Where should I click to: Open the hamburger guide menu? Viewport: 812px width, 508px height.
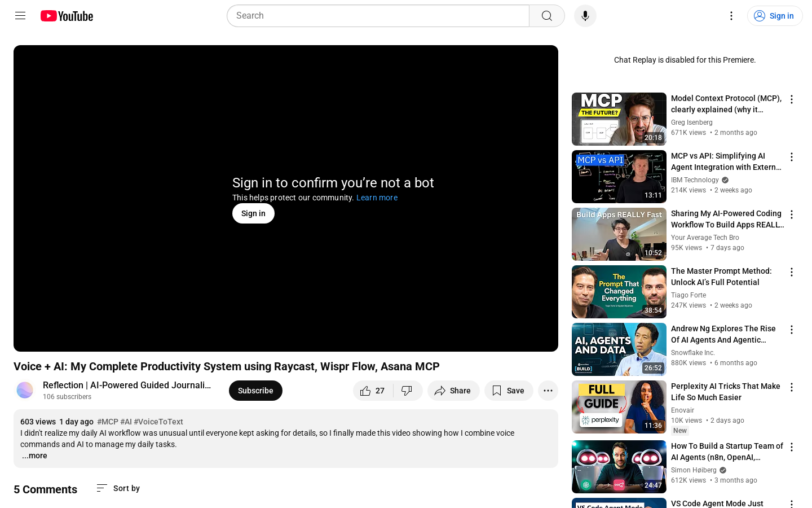click(20, 16)
